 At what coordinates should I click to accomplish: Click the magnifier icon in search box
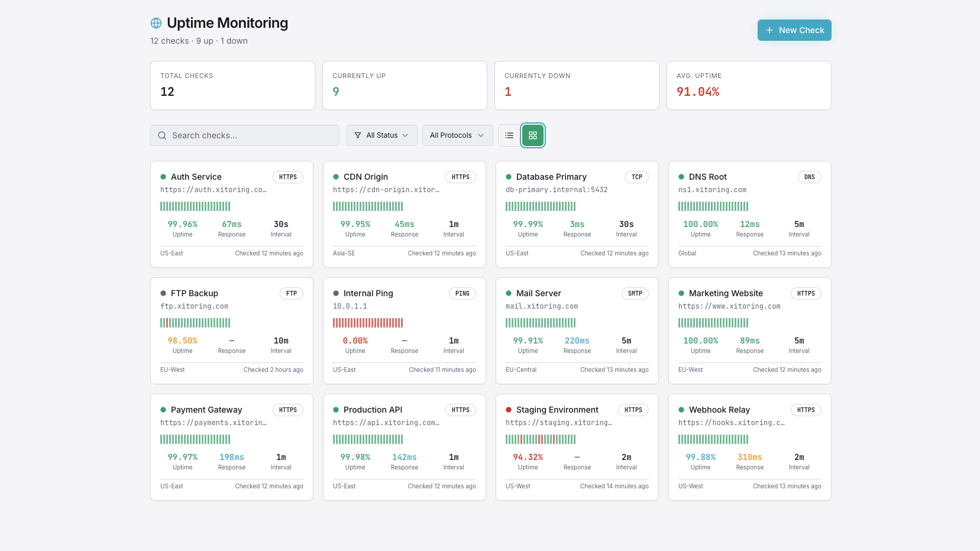(162, 135)
